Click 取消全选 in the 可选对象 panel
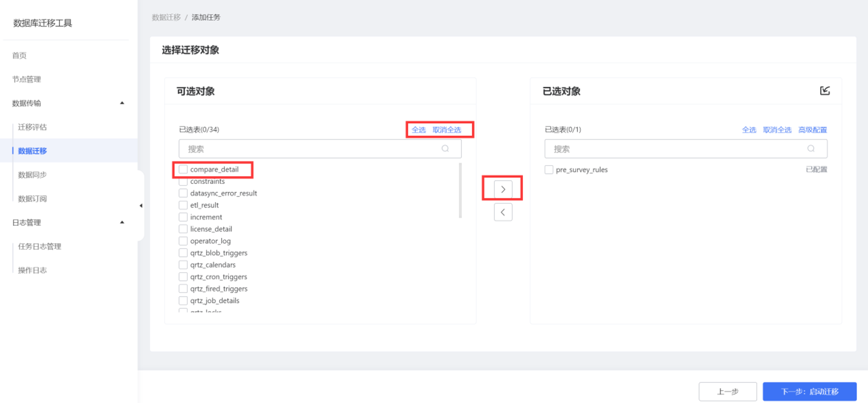Image resolution: width=868 pixels, height=403 pixels. tap(447, 130)
